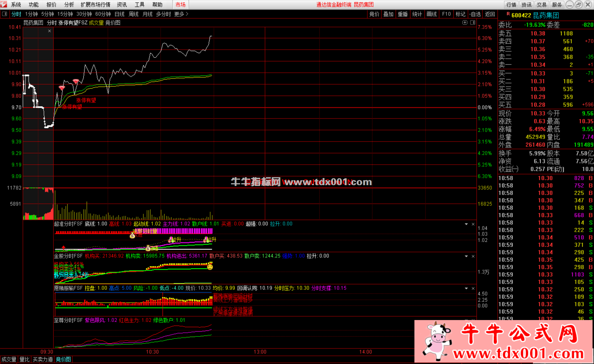This screenshot has height=364, width=594.
Task: Switch to 30分钟 period
Action: coord(84,14)
